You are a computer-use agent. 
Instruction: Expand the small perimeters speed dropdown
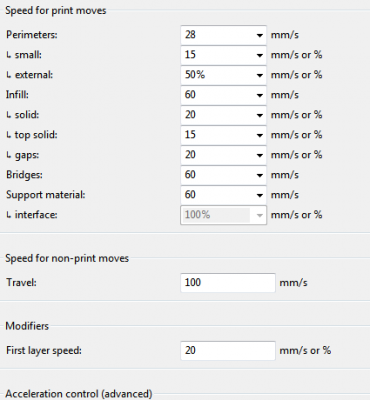260,55
